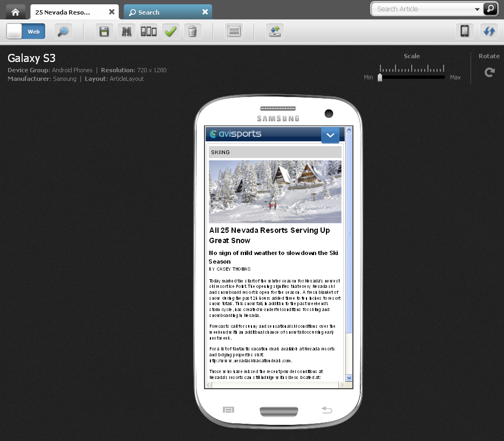Click the Max label on the scale slider
This screenshot has width=504, height=441.
pos(455,78)
